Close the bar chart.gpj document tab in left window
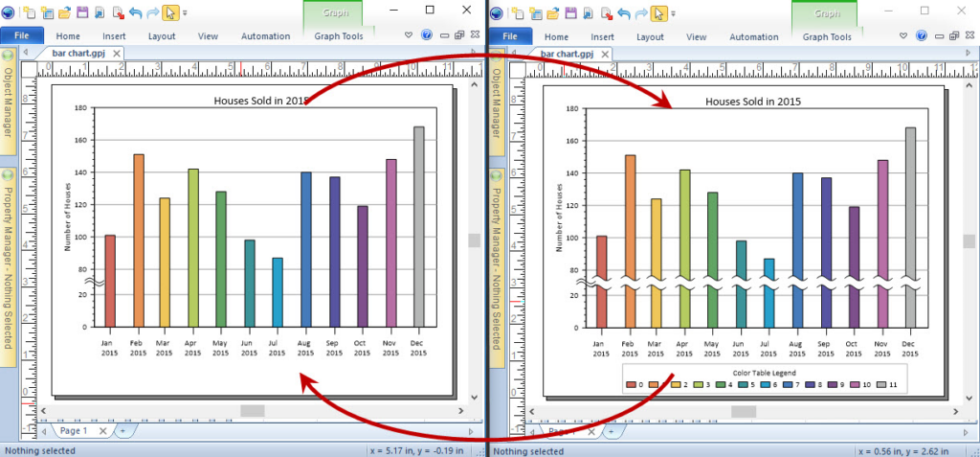Screen dimensions: 980x457 pos(116,55)
